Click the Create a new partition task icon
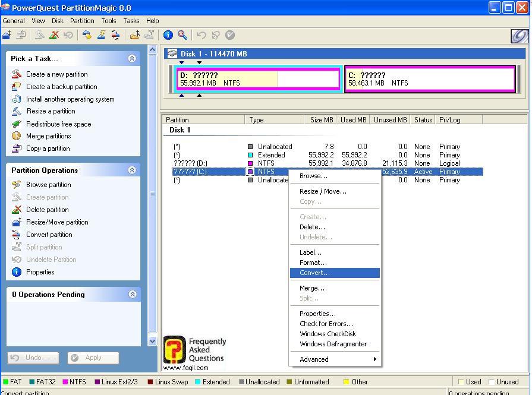This screenshot has height=395, width=532. point(16,74)
